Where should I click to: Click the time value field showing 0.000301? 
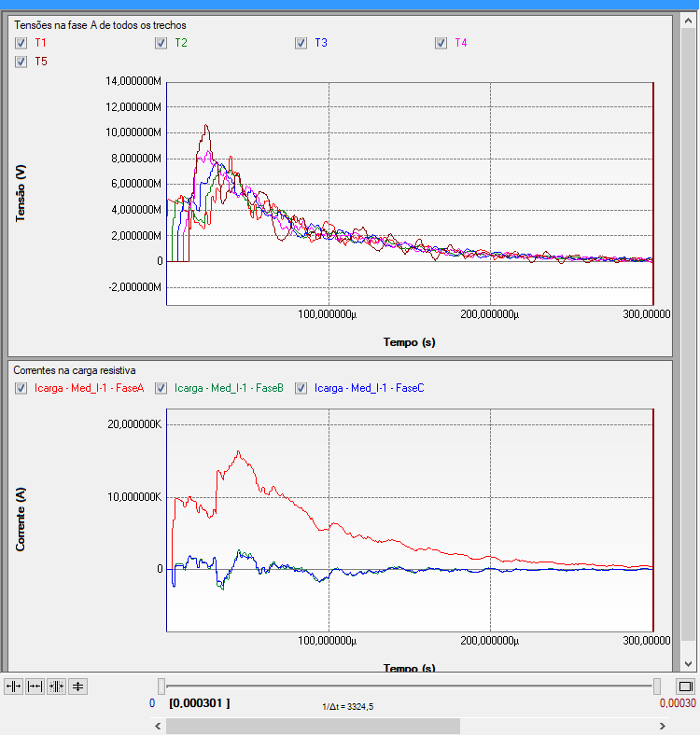point(199,703)
